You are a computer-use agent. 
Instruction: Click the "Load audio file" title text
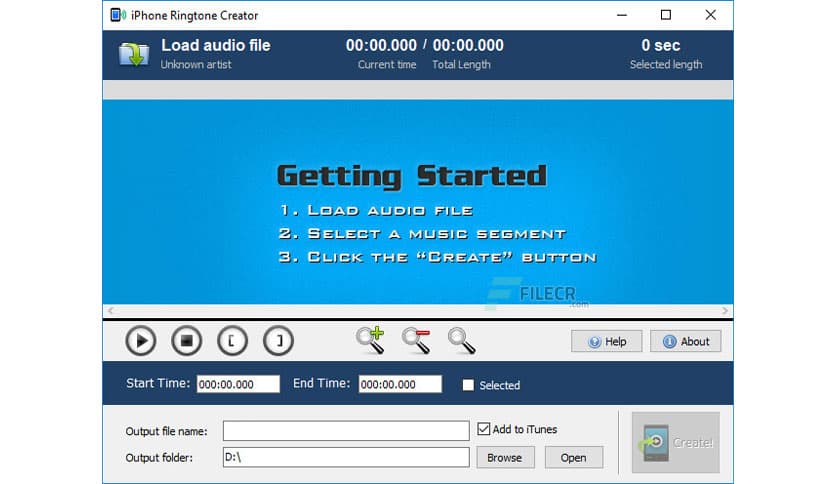[216, 45]
